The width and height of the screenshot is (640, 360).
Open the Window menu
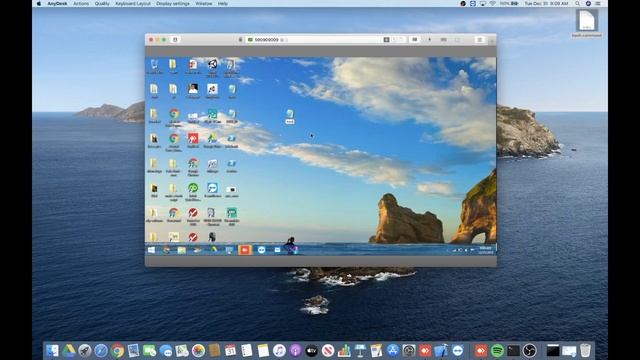click(x=204, y=4)
